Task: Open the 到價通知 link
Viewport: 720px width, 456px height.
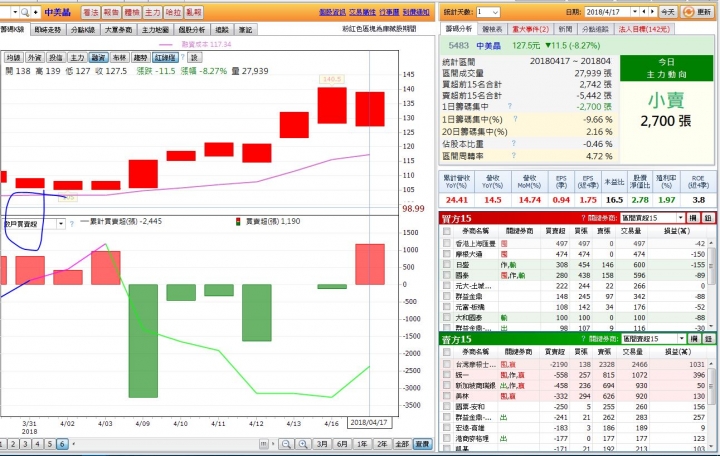Action: tap(416, 12)
